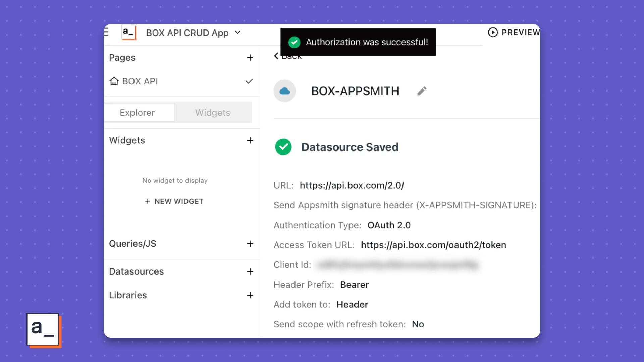The image size is (644, 362).
Task: Click the No widget to display text
Action: click(175, 181)
